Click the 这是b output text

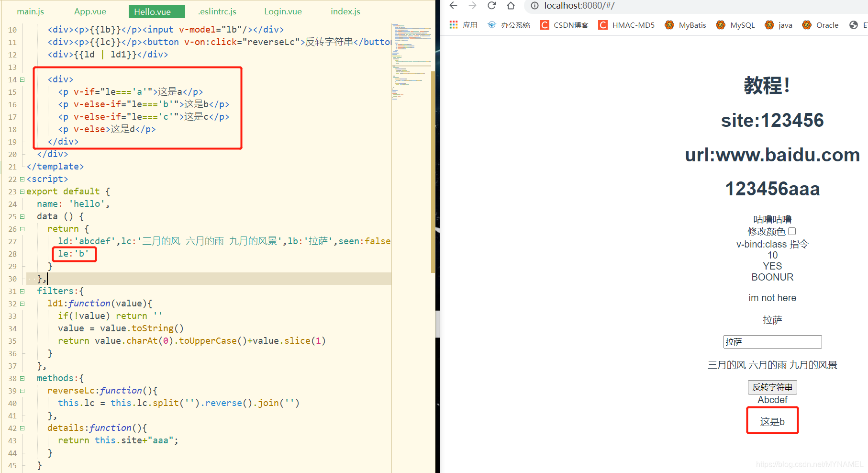pos(772,422)
